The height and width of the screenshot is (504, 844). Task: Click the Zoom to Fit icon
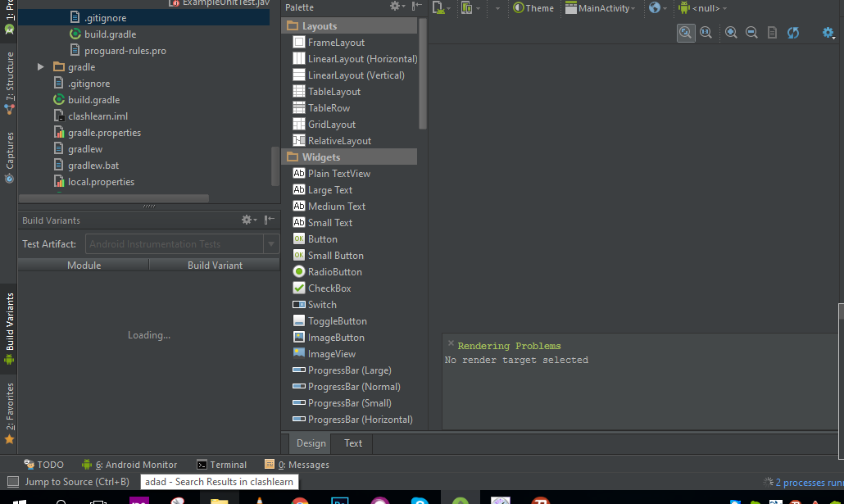pyautogui.click(x=686, y=33)
